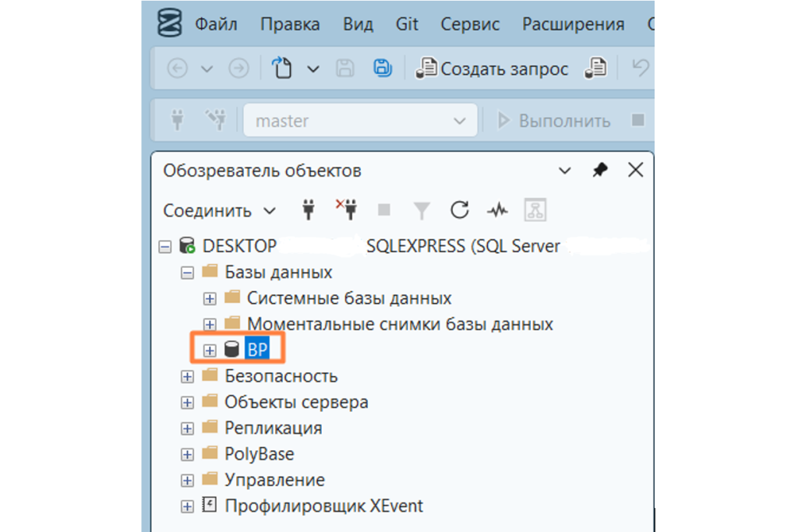Collapse the Базы данных folder

tap(187, 273)
